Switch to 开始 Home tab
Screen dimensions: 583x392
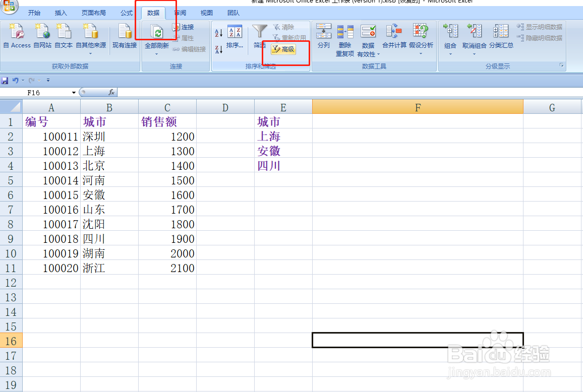tap(34, 13)
